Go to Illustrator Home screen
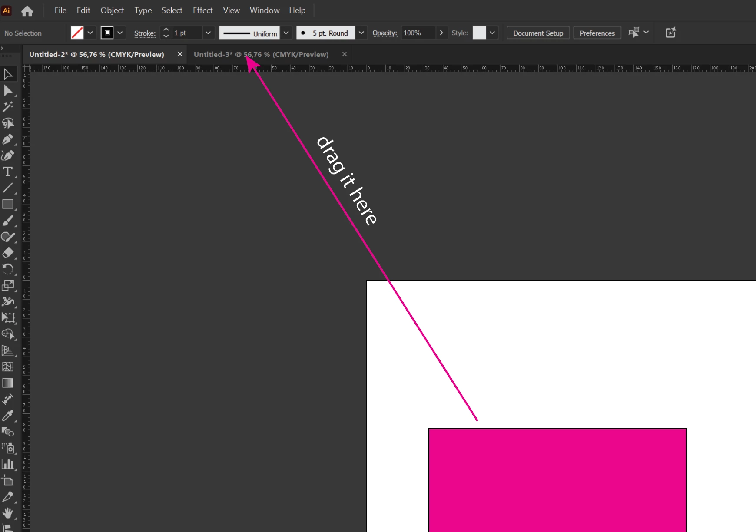Viewport: 756px width, 532px height. (27, 10)
